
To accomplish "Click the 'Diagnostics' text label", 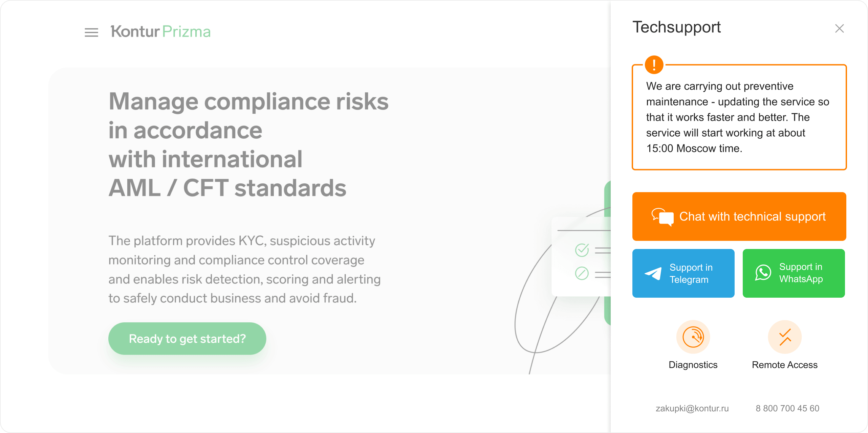I will click(x=693, y=365).
